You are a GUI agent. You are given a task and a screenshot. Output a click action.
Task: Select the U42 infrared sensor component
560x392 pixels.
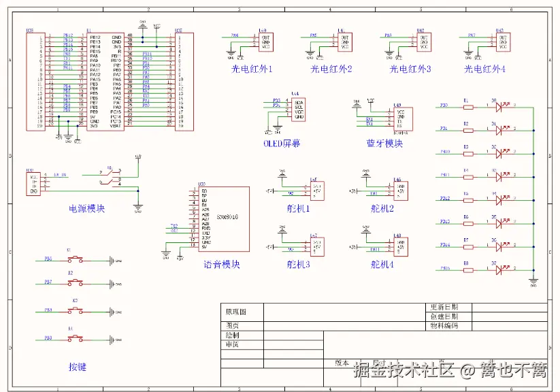[x=424, y=42]
